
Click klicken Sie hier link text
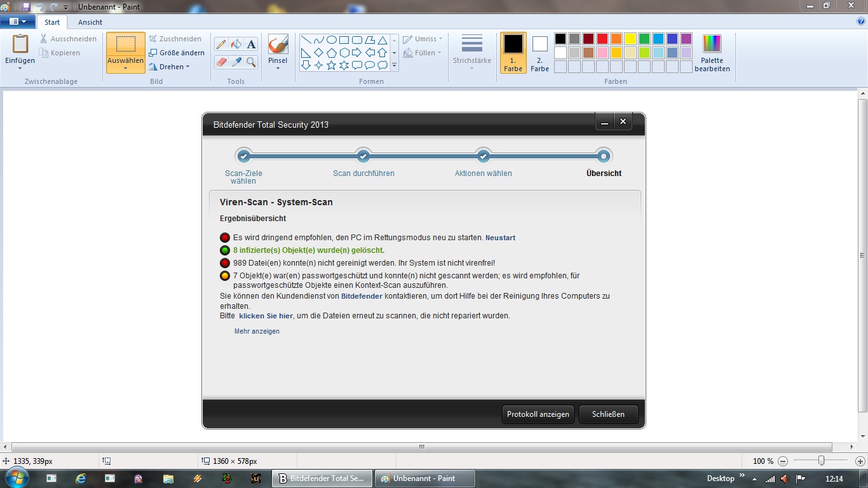(266, 316)
